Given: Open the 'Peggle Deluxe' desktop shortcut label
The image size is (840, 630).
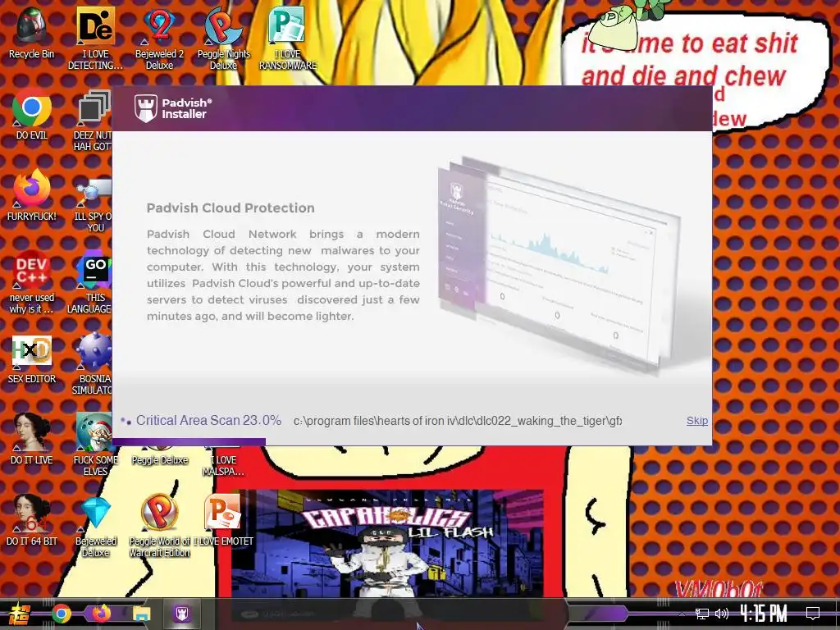Looking at the screenshot, I should click(160, 460).
